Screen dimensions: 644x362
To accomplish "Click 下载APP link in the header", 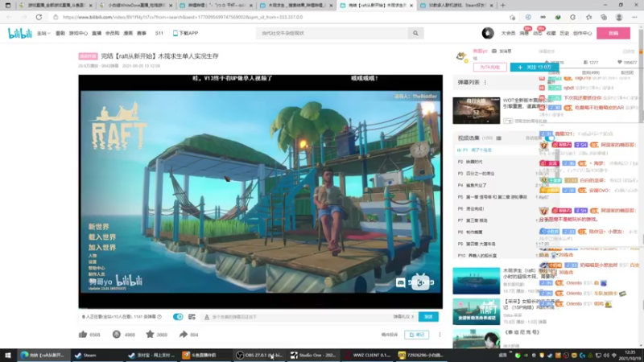I will point(185,33).
